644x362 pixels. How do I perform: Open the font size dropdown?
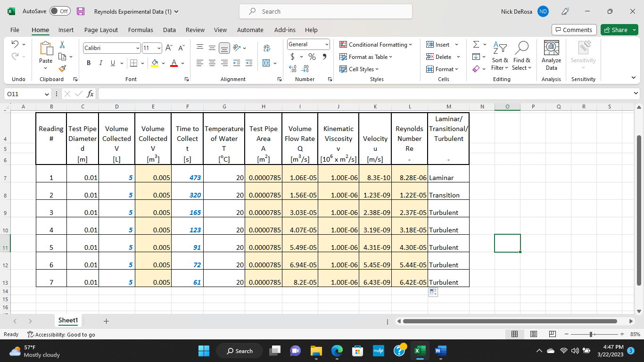point(159,48)
